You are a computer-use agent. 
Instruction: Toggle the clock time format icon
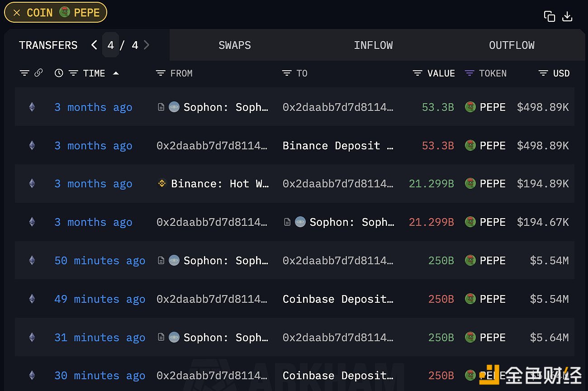click(x=59, y=73)
